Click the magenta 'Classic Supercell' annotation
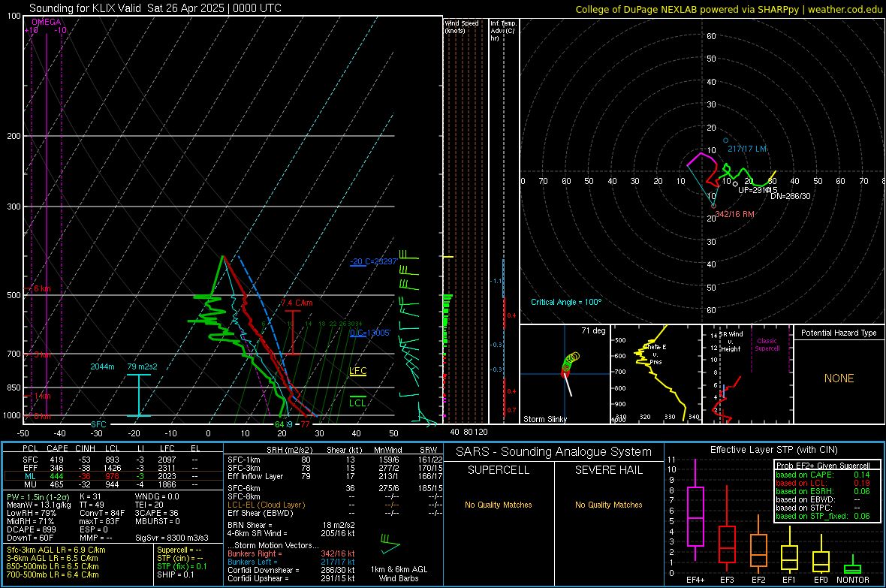886x588 pixels. click(x=767, y=345)
